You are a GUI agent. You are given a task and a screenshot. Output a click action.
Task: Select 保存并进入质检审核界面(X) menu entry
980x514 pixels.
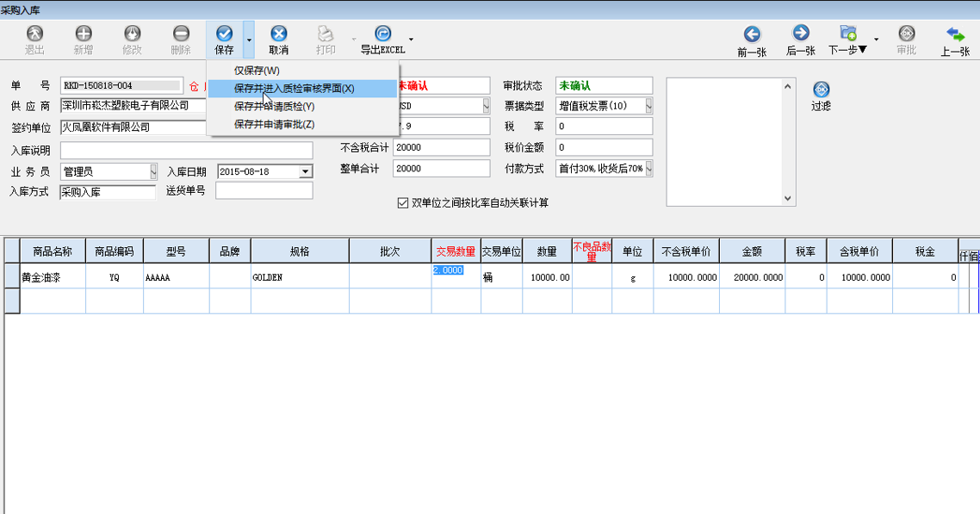point(302,89)
